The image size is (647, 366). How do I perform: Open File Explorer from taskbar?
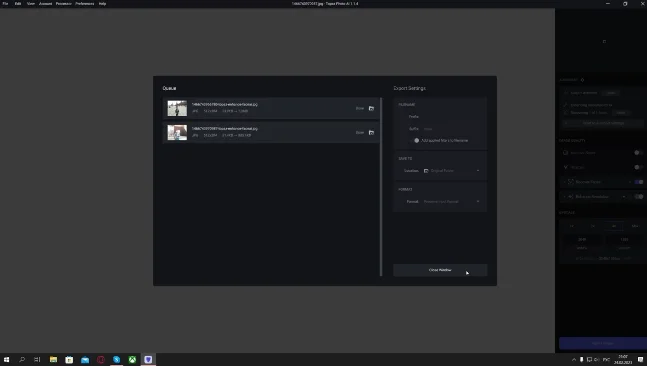pyautogui.click(x=53, y=360)
